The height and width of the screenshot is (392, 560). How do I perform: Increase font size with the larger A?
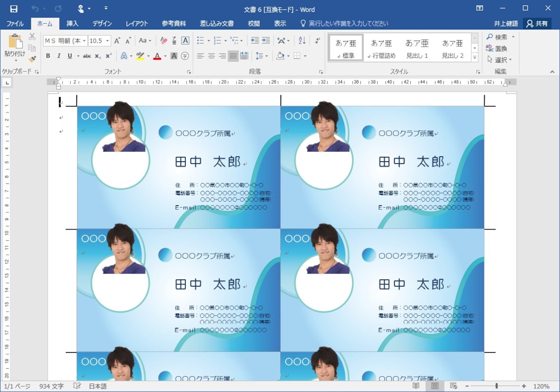(117, 41)
